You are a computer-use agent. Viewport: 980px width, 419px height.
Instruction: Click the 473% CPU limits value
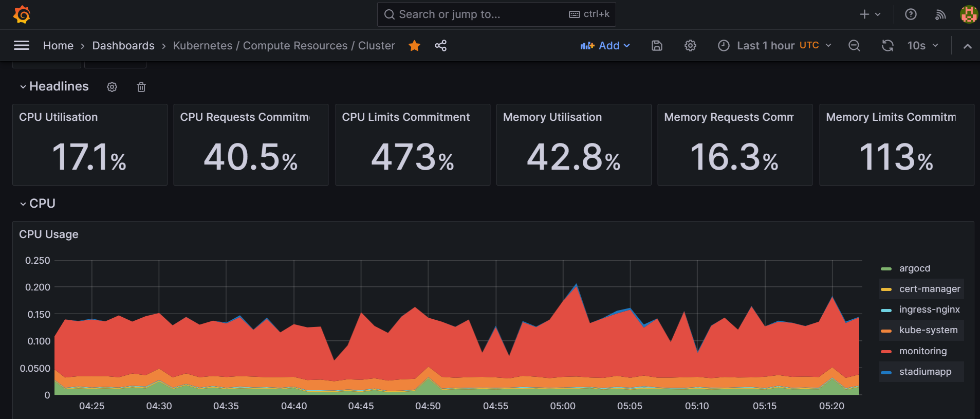(x=413, y=157)
